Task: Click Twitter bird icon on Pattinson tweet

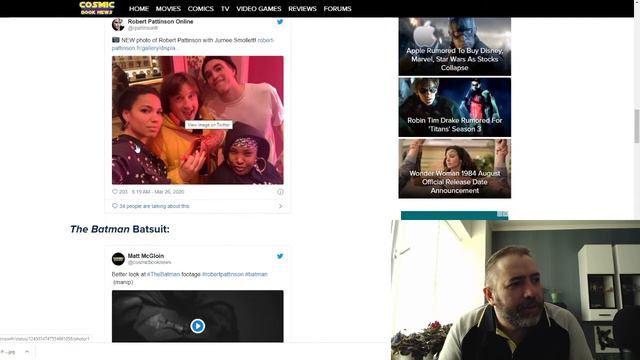Action: point(280,22)
